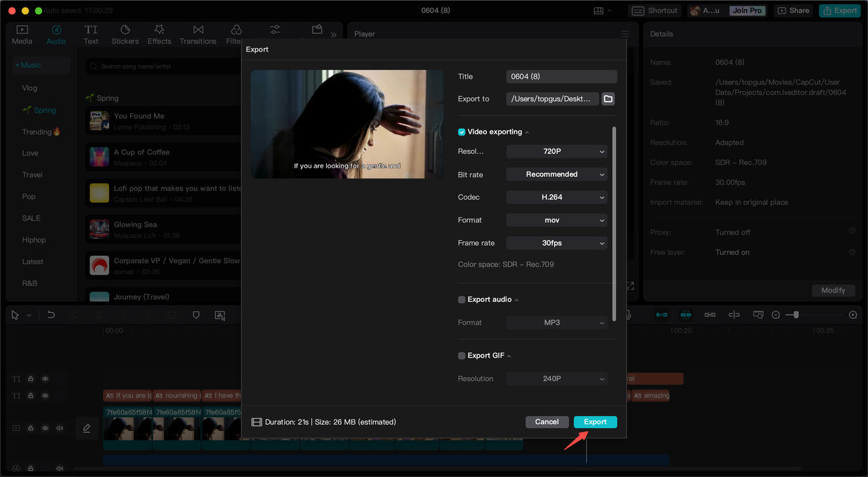Image resolution: width=868 pixels, height=477 pixels.
Task: Uncheck the Video exporting checkbox
Action: [x=462, y=132]
